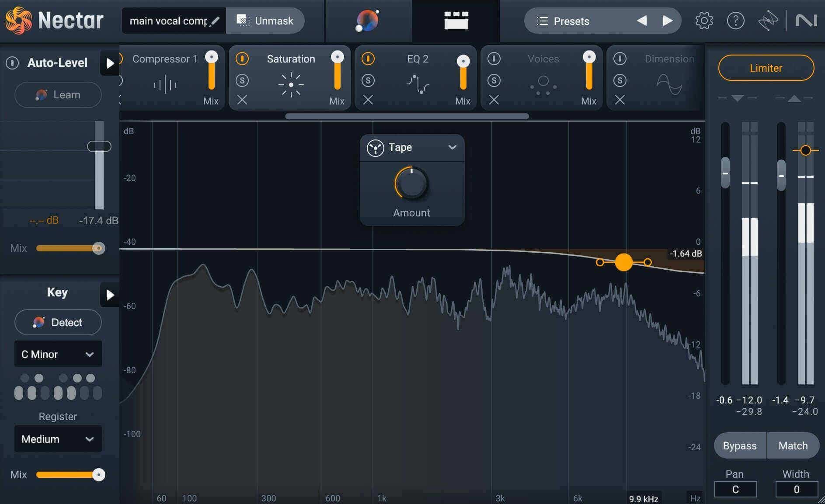Solo the Voices module
This screenshot has height=504, width=825.
[494, 80]
